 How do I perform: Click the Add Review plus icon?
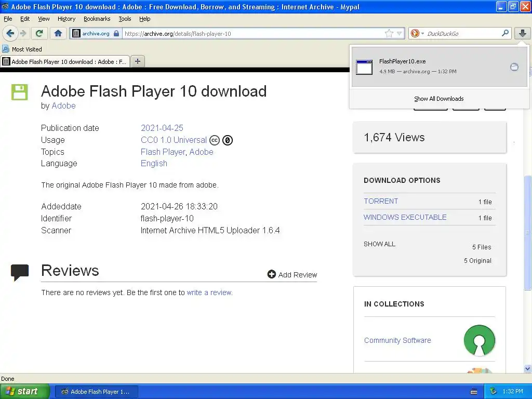271,274
